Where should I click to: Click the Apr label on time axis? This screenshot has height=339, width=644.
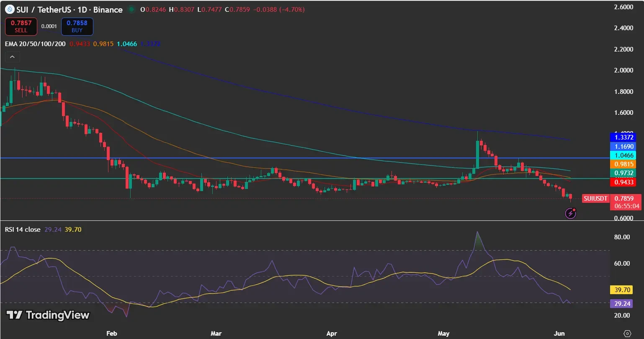(332, 334)
